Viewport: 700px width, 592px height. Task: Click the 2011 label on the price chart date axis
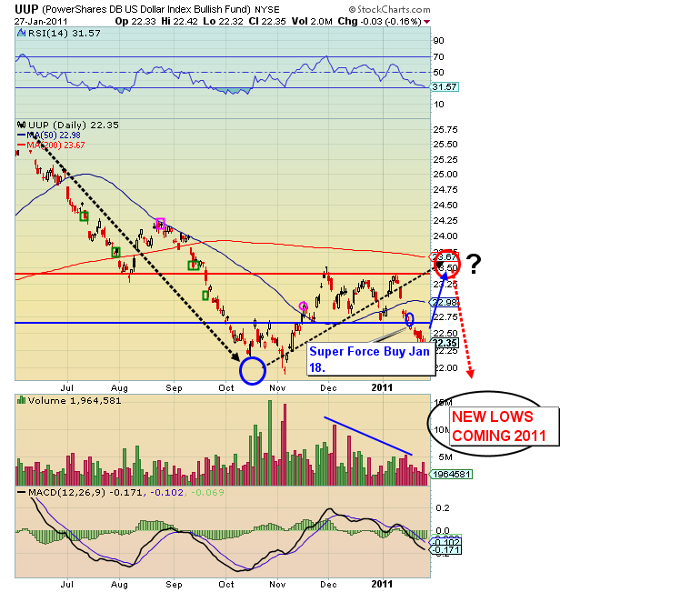tap(382, 387)
